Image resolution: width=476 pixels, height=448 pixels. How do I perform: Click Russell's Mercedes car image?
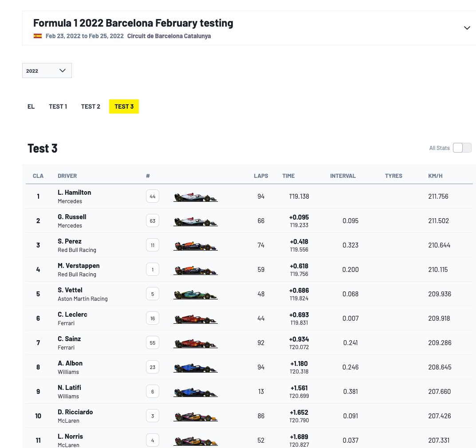[x=196, y=222]
